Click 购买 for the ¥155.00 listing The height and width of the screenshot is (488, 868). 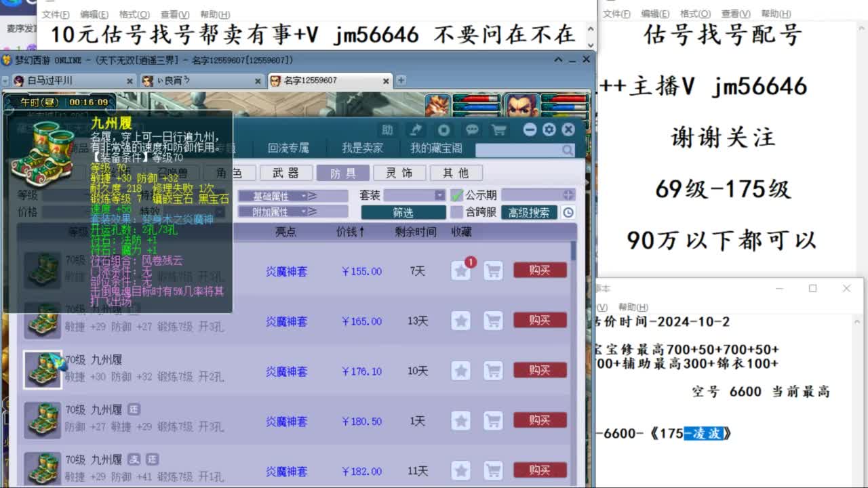pos(540,270)
